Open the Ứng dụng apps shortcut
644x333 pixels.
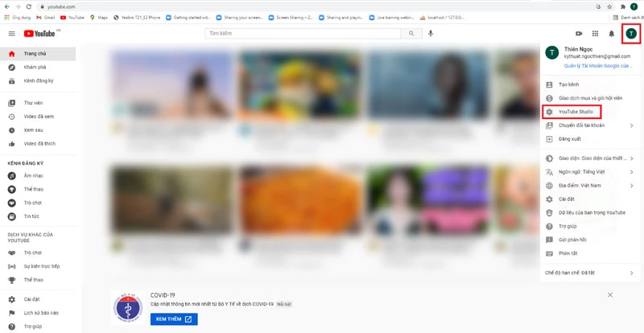point(17,18)
